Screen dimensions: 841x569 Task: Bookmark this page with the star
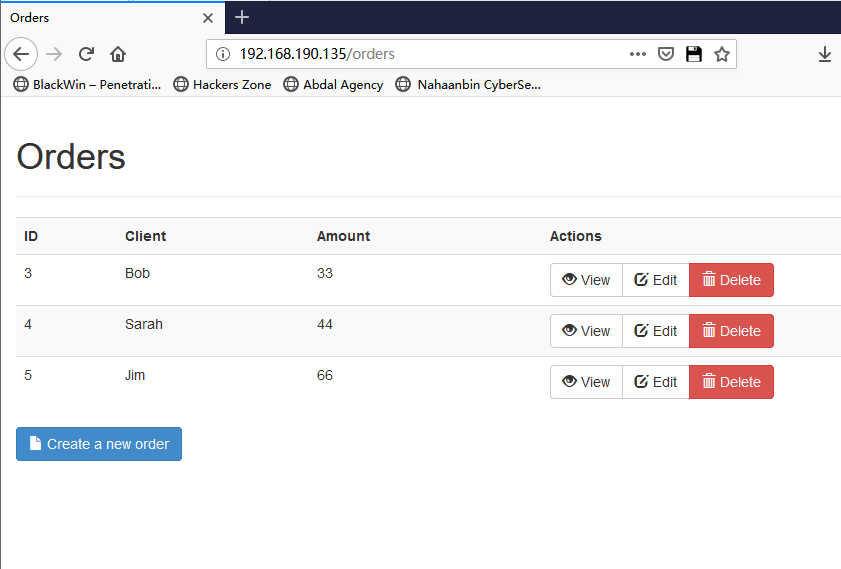click(722, 54)
